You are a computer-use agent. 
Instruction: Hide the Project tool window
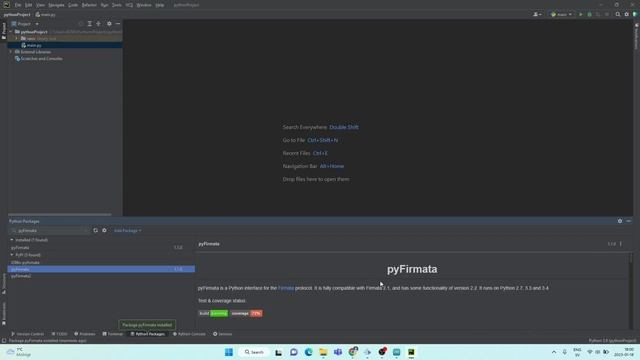point(118,24)
